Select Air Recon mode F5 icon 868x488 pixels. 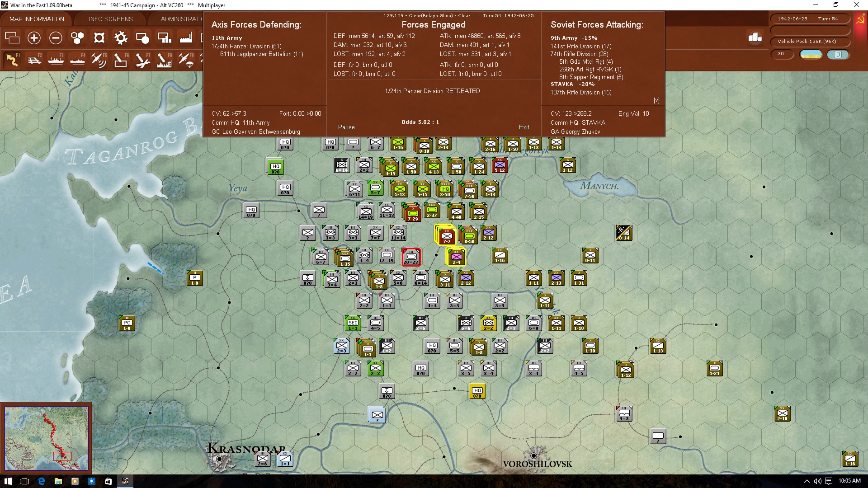[99, 60]
